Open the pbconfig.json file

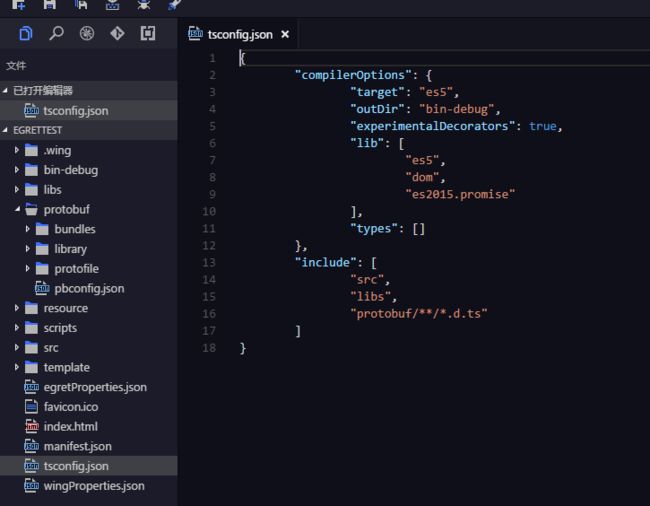(x=89, y=288)
